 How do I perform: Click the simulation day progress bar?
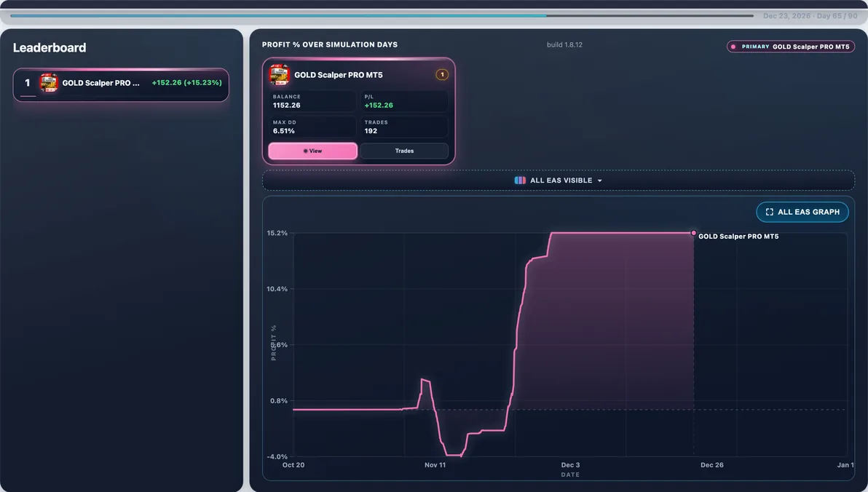tap(382, 16)
